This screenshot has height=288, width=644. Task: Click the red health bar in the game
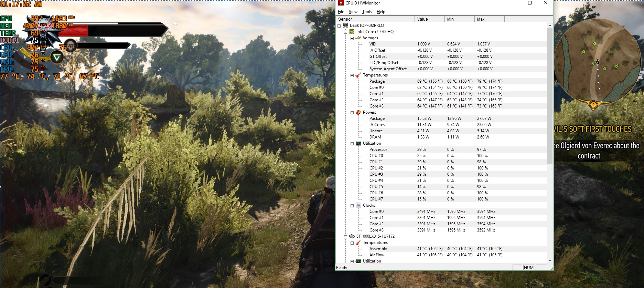[73, 30]
